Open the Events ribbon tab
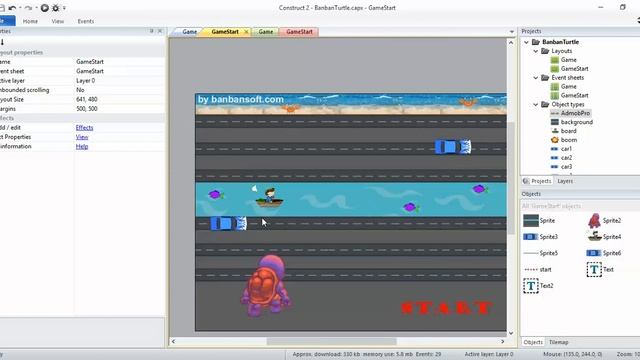The height and width of the screenshot is (360, 640). [x=86, y=21]
